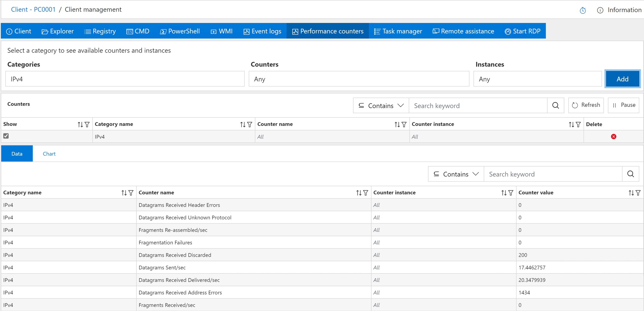
Task: Filter the Show column
Action: [87, 124]
